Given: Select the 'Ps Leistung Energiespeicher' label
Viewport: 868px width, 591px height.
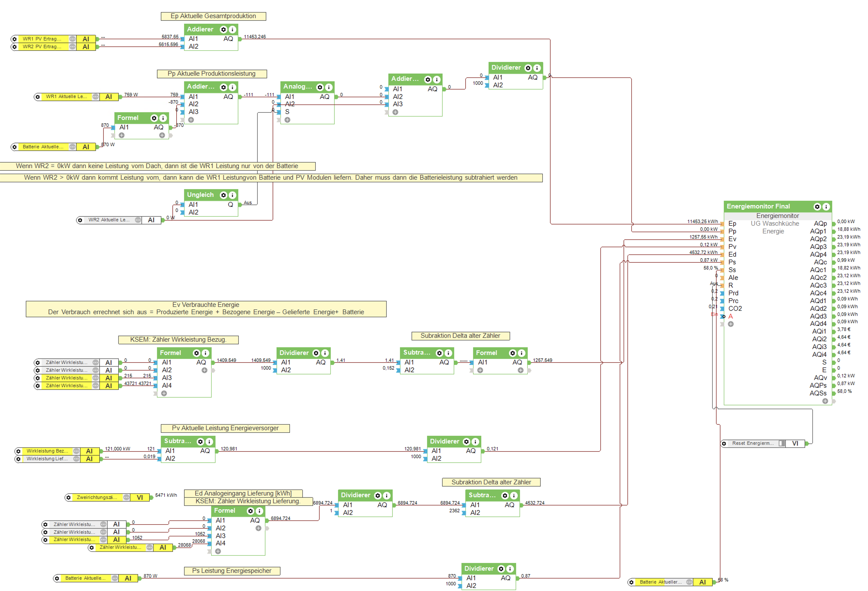Looking at the screenshot, I should tap(232, 571).
